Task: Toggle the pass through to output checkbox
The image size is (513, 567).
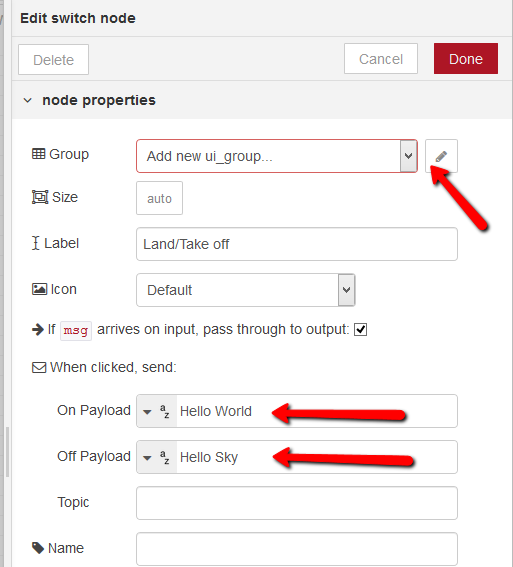Action: (360, 329)
